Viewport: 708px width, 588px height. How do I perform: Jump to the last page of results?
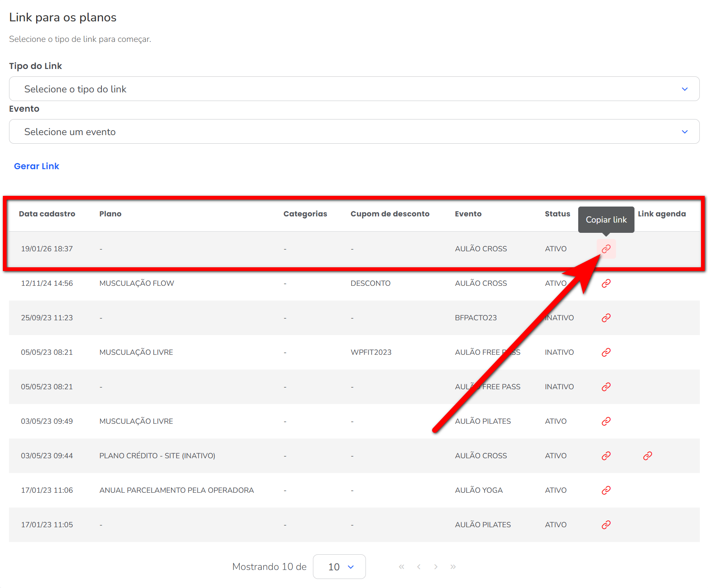(453, 567)
